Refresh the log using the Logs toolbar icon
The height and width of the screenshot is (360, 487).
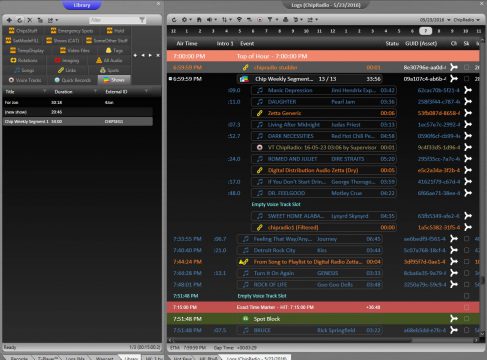[x=174, y=20]
